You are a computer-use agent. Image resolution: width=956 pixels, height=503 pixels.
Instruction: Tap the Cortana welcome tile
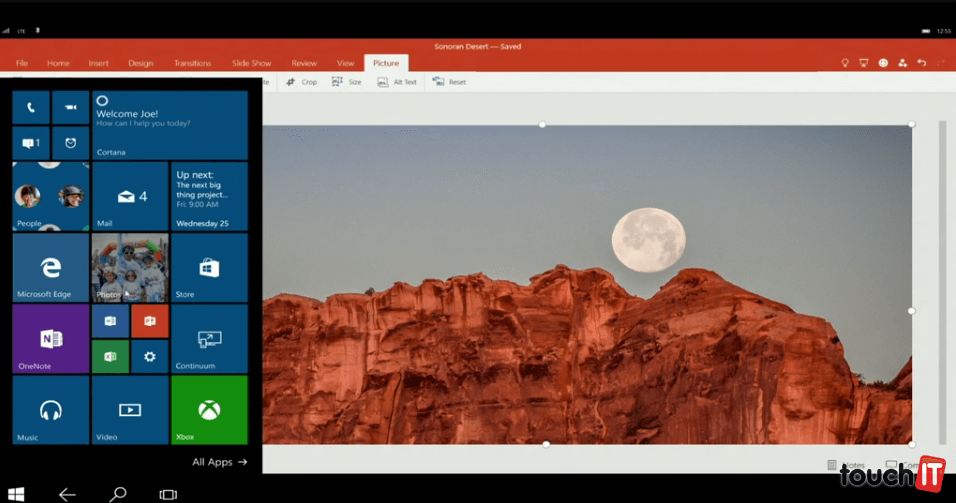point(169,125)
